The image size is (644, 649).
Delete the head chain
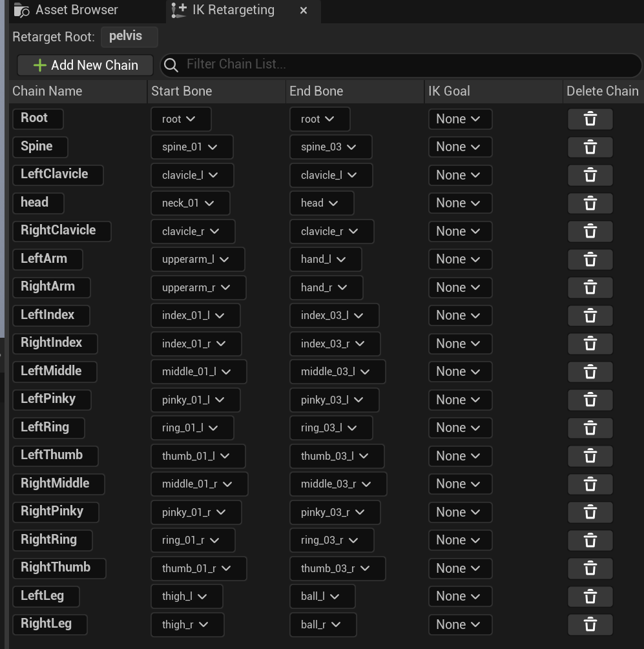pyautogui.click(x=590, y=203)
